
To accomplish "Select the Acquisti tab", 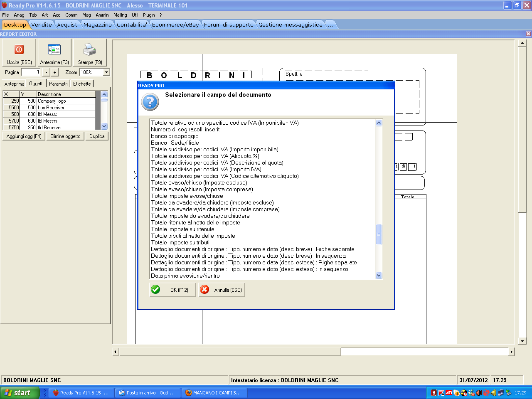I will coord(68,25).
